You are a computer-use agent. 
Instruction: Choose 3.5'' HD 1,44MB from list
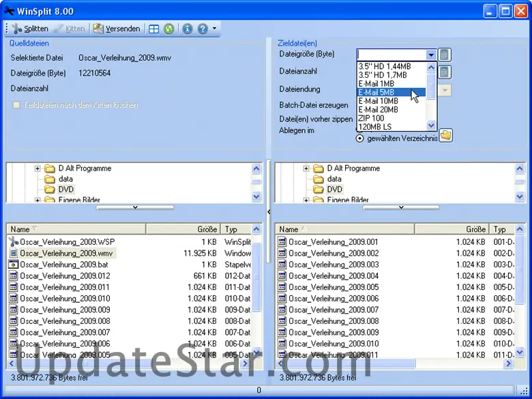(x=391, y=67)
